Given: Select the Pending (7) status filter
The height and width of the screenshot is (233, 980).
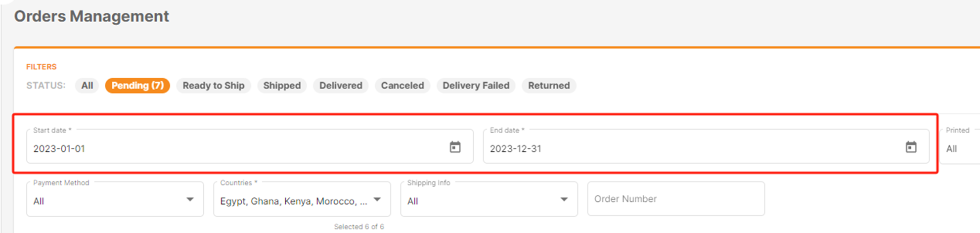Looking at the screenshot, I should point(137,86).
